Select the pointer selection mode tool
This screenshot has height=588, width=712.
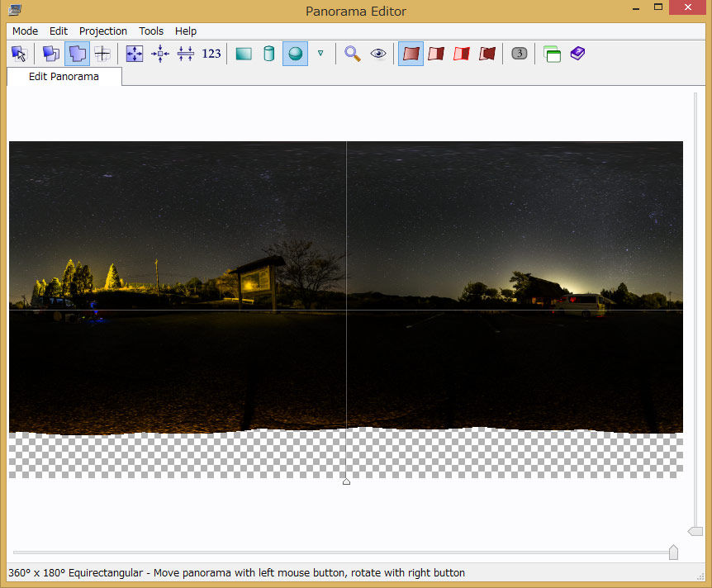[20, 54]
